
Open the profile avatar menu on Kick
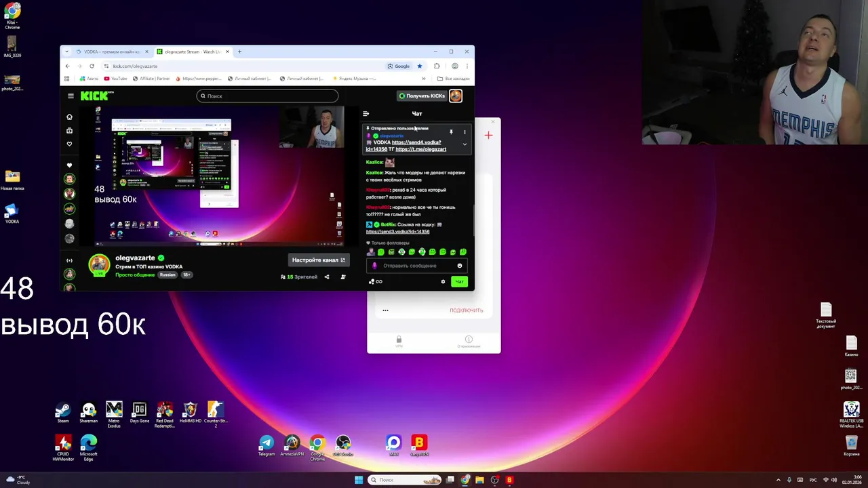tap(456, 96)
